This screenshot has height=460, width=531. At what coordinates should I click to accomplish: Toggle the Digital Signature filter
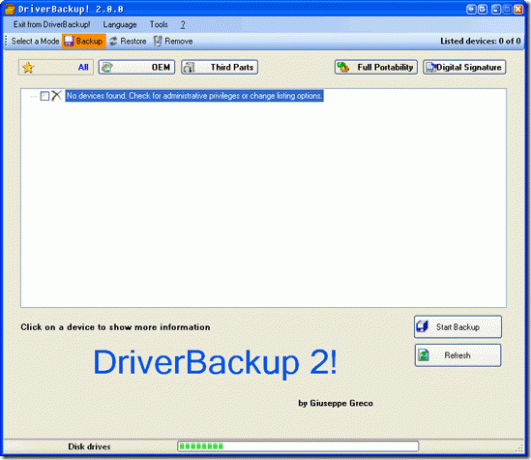point(464,67)
